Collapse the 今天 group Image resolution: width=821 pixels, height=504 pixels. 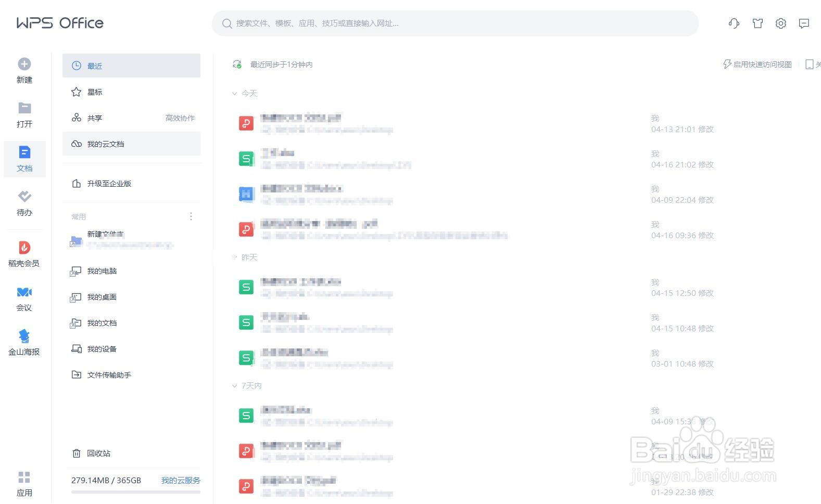pyautogui.click(x=234, y=94)
